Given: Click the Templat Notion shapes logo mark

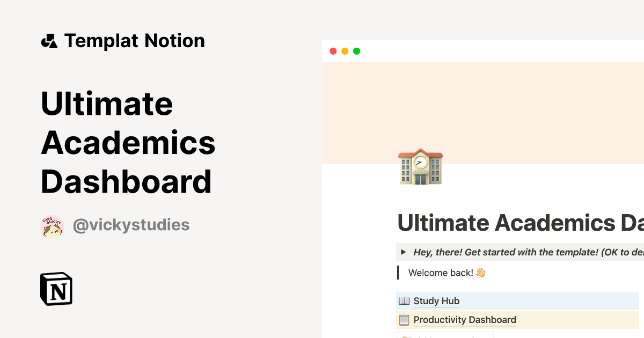Looking at the screenshot, I should pos(49,40).
